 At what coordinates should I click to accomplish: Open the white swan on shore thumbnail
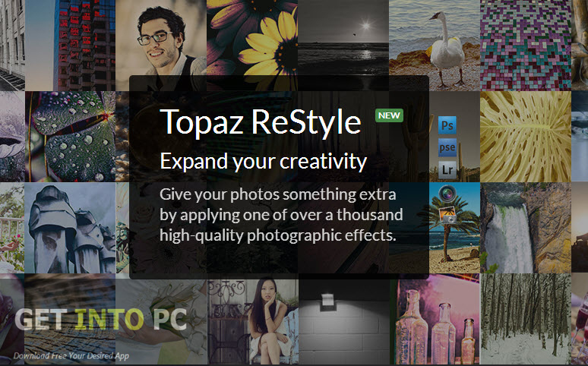point(435,46)
